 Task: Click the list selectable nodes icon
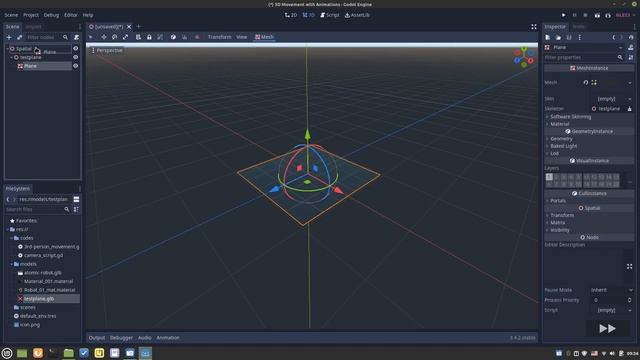tap(138, 37)
